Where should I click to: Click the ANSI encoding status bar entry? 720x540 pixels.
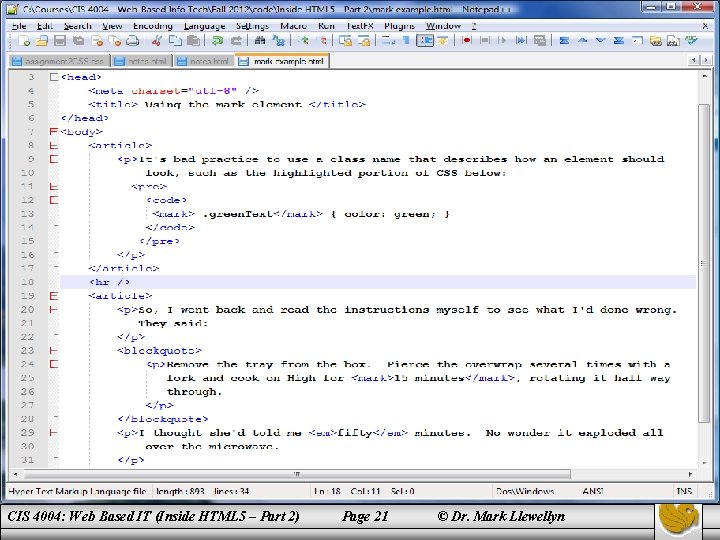(x=592, y=491)
